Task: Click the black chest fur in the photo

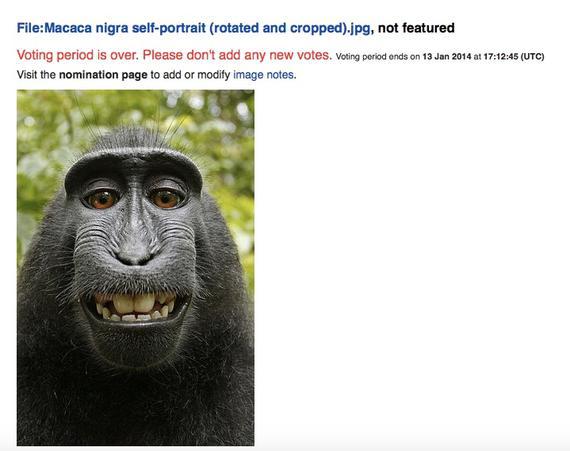Action: click(135, 407)
